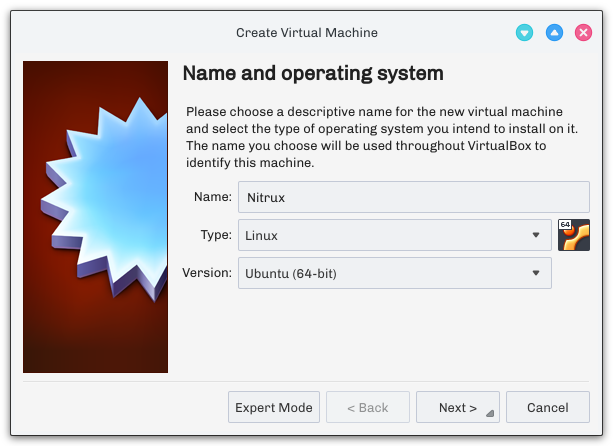Click the VirtualBox starburst wizard image

pos(95,217)
